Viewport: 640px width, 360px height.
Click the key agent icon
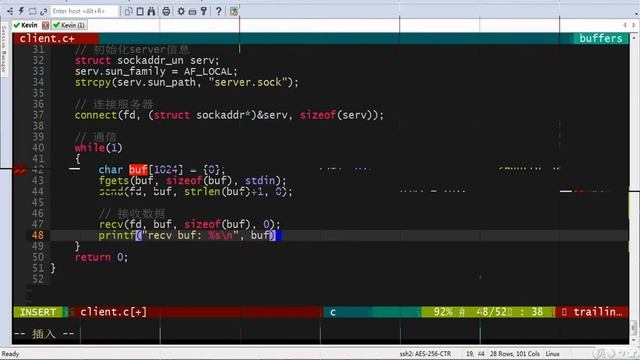204,11
